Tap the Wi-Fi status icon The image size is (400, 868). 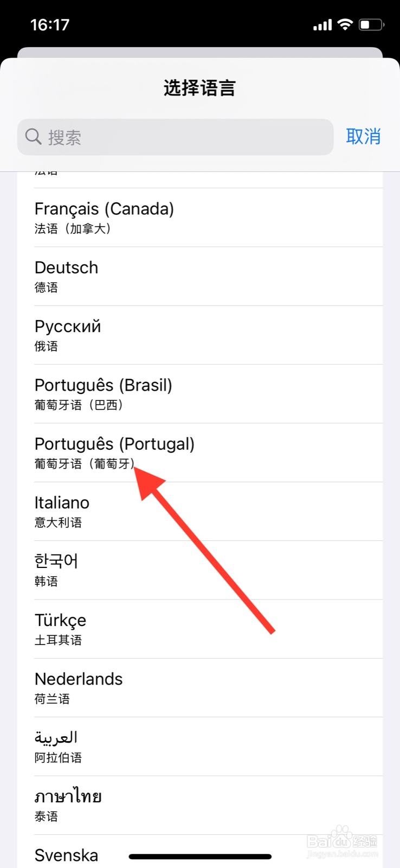(x=345, y=24)
